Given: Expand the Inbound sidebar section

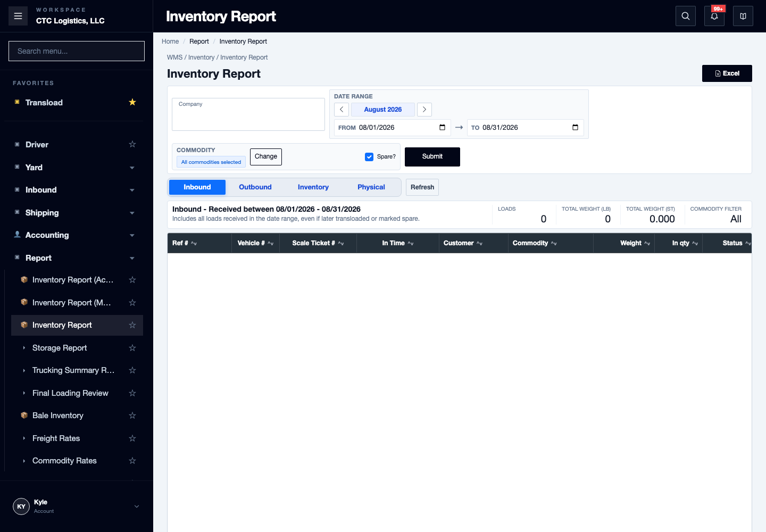Looking at the screenshot, I should (x=132, y=190).
